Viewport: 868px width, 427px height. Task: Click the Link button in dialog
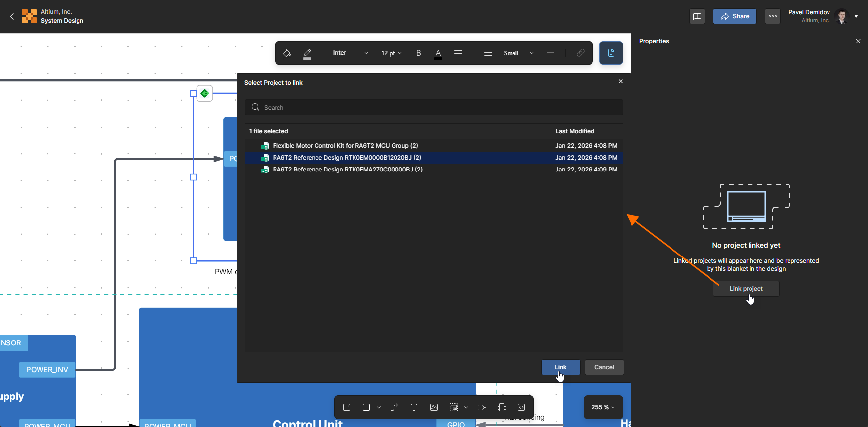pyautogui.click(x=561, y=367)
